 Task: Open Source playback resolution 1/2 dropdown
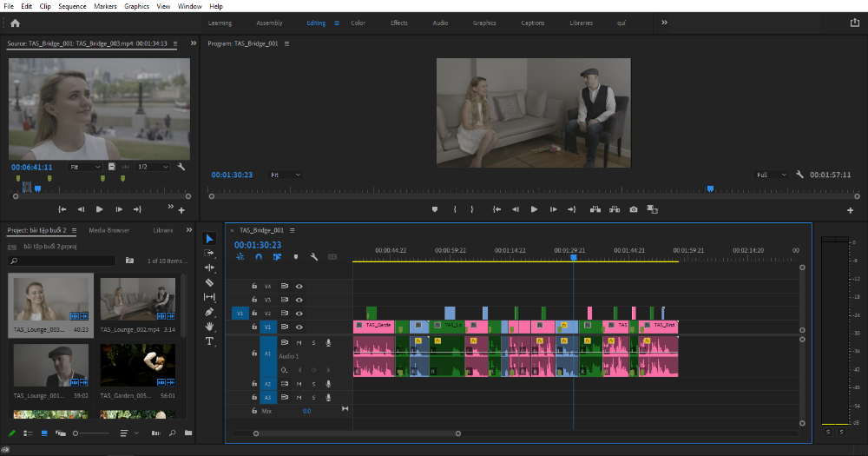[152, 167]
